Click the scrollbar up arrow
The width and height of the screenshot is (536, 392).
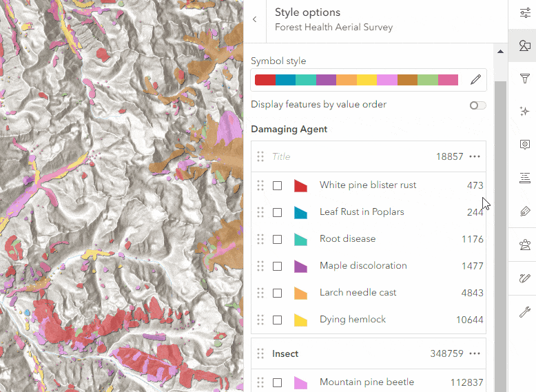501,50
